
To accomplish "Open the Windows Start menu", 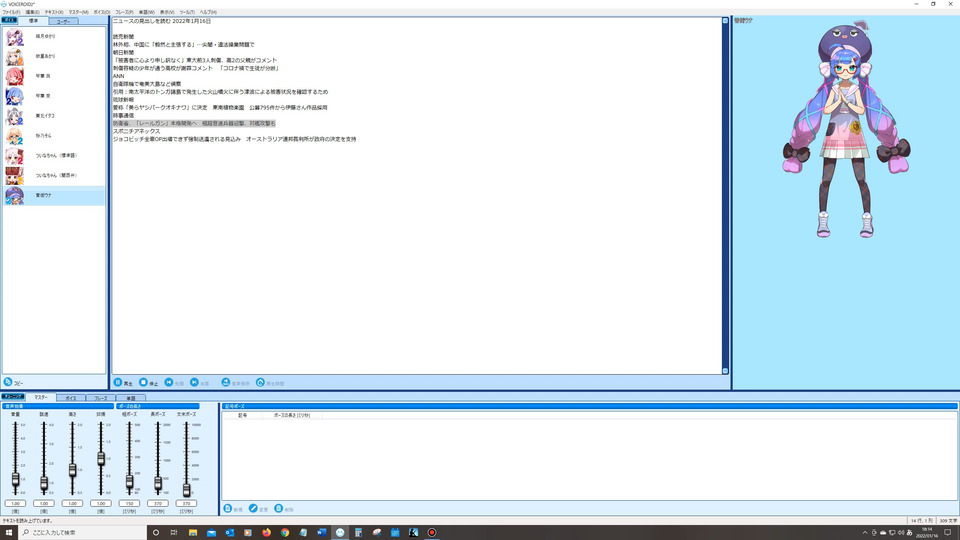I will tap(9, 532).
